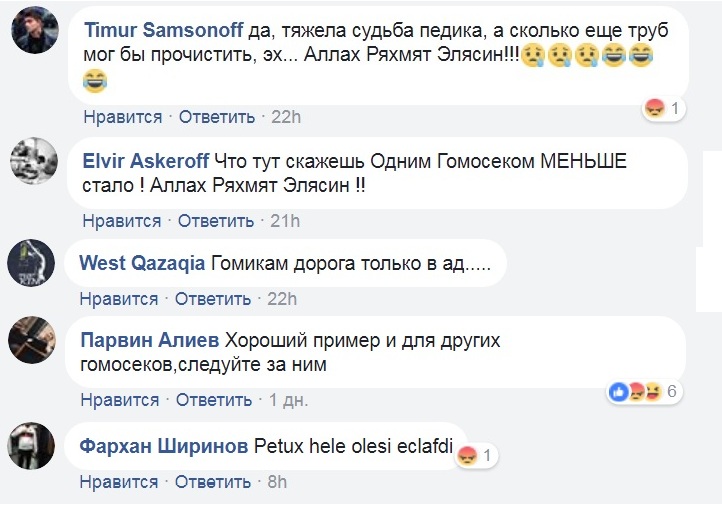This screenshot has width=722, height=506.
Task: Like West Qazaqia's comment via Нравится
Action: (x=119, y=299)
